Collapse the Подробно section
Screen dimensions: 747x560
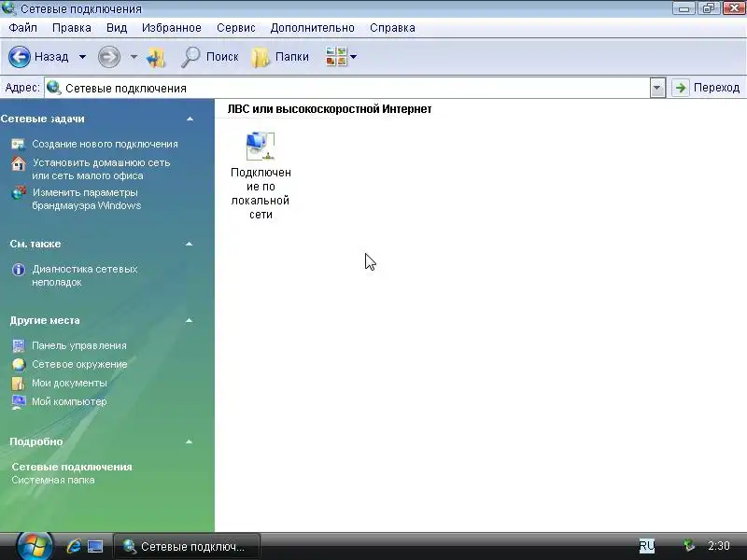tap(189, 441)
